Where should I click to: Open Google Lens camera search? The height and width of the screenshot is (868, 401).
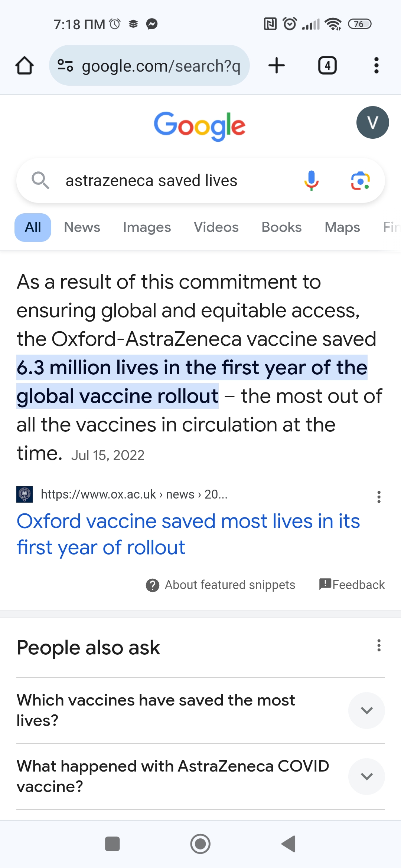pyautogui.click(x=360, y=181)
